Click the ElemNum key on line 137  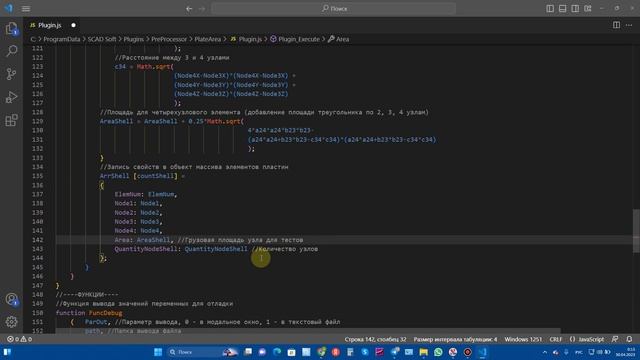point(128,194)
